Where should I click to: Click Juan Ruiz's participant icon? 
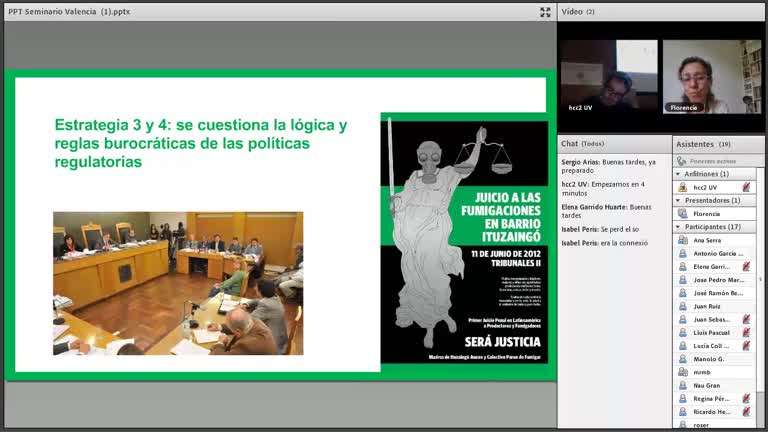[683, 306]
